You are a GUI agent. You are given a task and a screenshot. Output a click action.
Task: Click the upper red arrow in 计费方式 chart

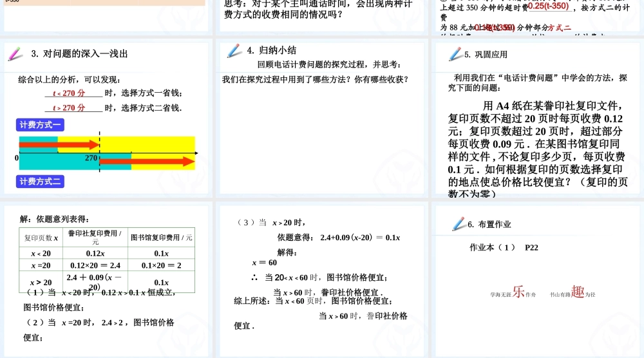pyautogui.click(x=59, y=144)
